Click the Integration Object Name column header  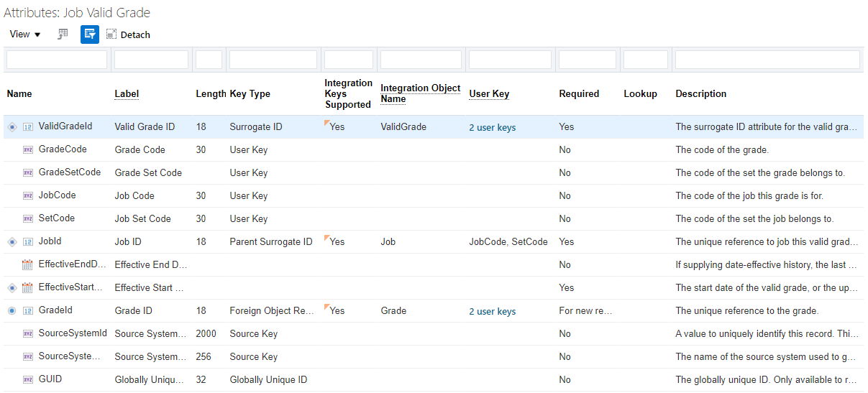coord(420,93)
